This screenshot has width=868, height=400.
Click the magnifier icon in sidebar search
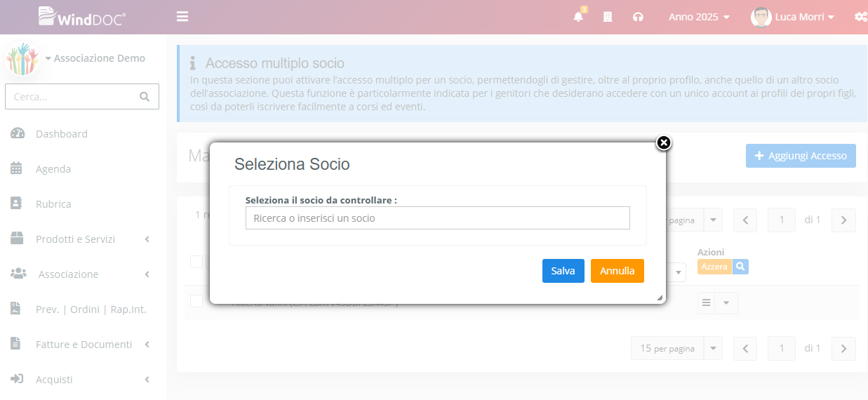(145, 97)
